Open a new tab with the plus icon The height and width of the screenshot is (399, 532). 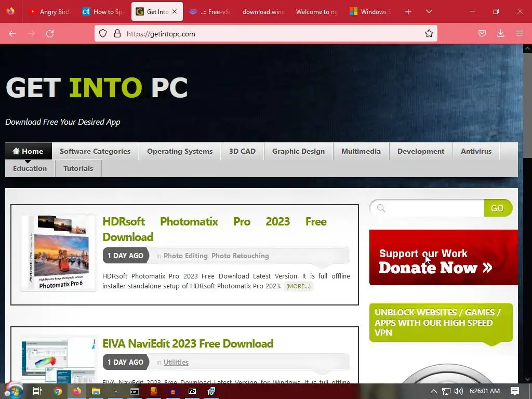point(408,12)
